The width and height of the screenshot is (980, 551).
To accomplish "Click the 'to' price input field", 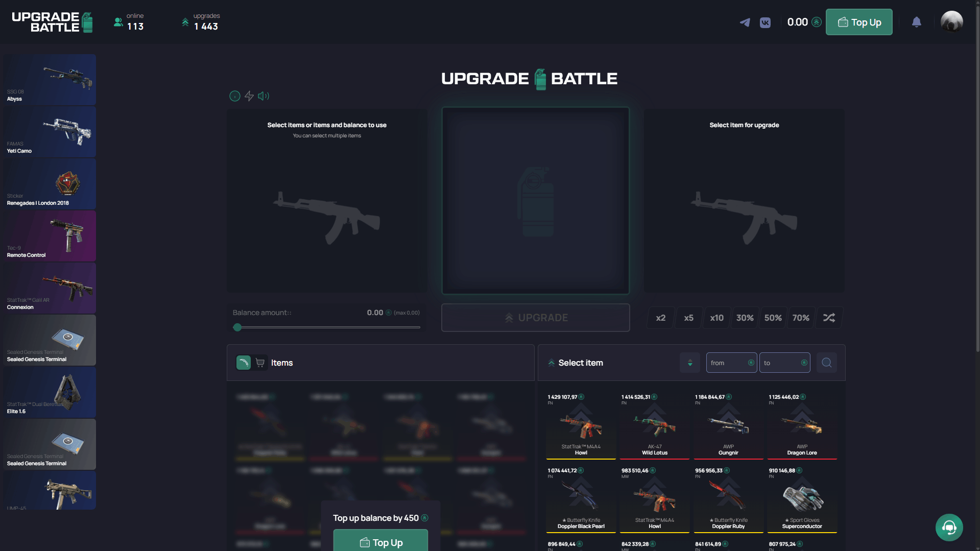I will click(x=784, y=363).
